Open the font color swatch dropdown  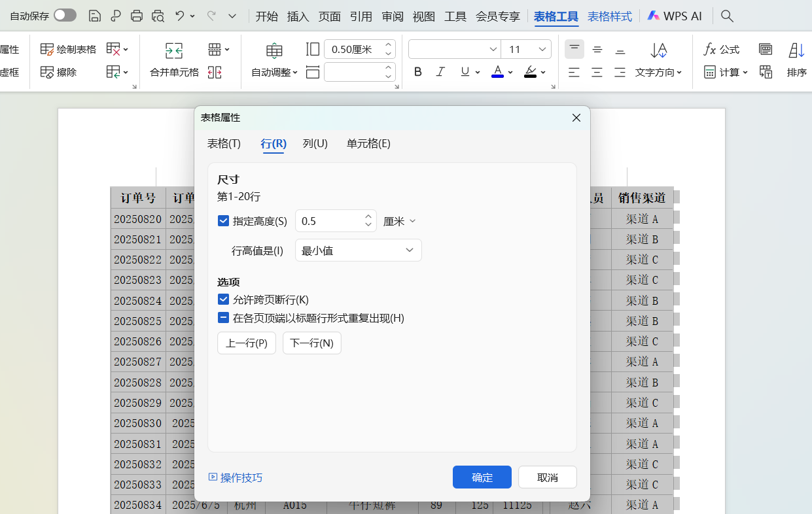point(510,72)
